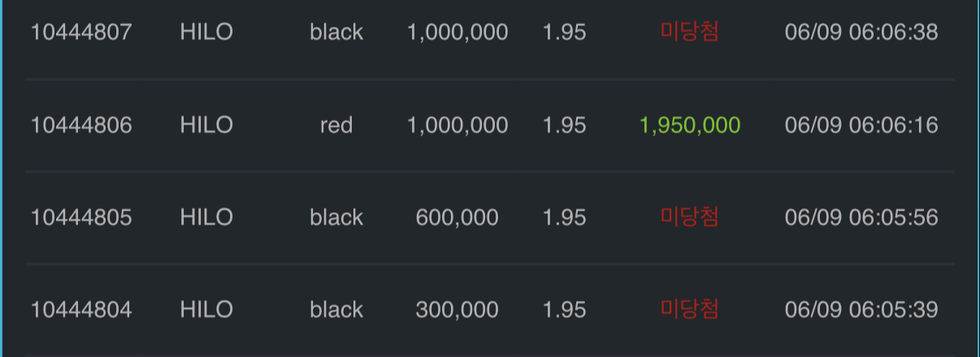
Task: Click 1.95 odds in row 10444805
Action: coord(564,218)
